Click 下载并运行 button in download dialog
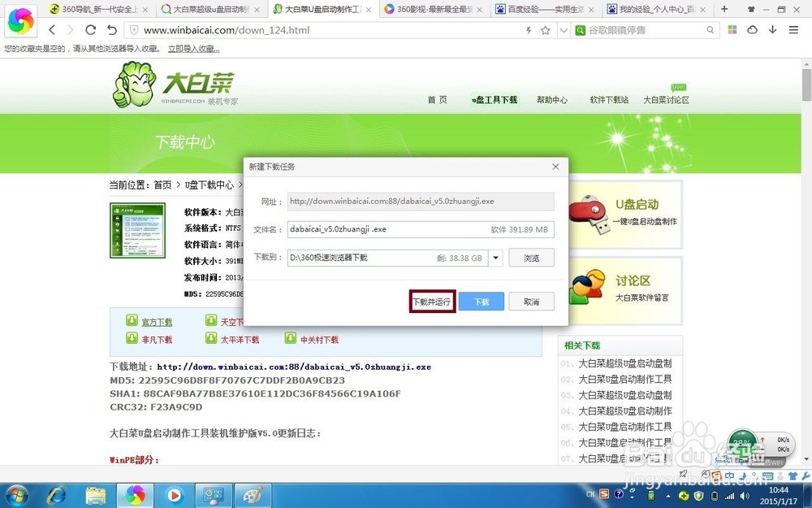The width and height of the screenshot is (812, 508). 432,302
